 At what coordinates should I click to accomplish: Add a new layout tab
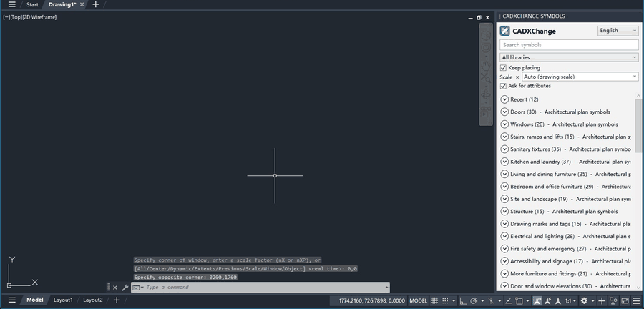(x=117, y=300)
